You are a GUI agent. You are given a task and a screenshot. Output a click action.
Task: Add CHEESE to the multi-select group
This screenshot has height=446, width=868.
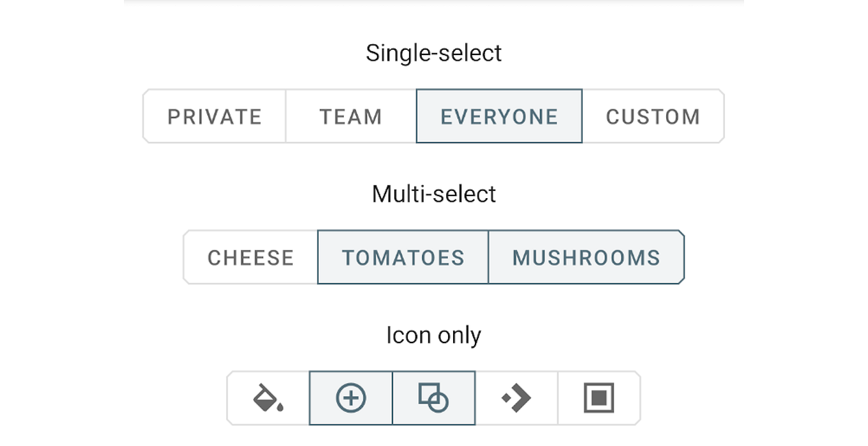pos(251,258)
